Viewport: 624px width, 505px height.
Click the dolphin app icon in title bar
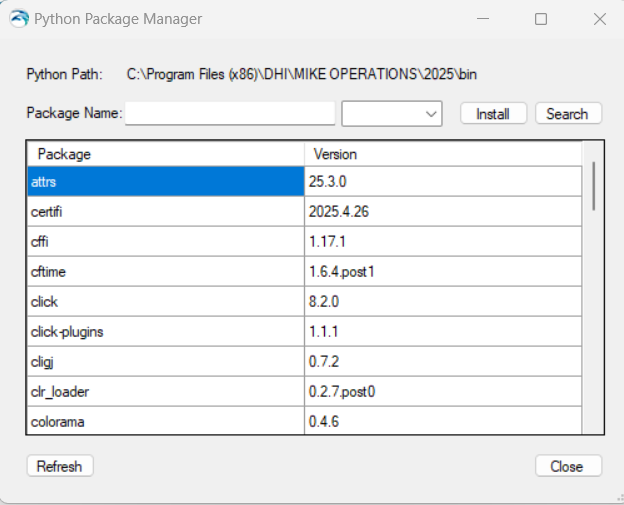click(19, 19)
